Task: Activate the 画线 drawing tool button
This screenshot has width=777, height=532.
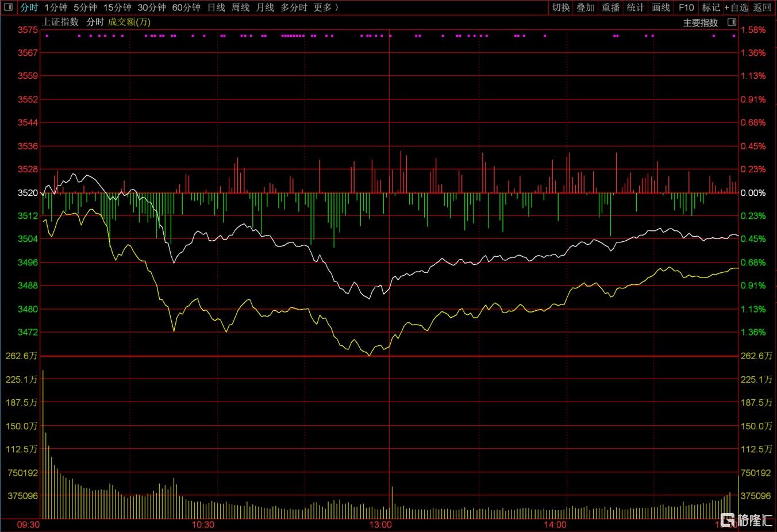Action: (x=661, y=7)
